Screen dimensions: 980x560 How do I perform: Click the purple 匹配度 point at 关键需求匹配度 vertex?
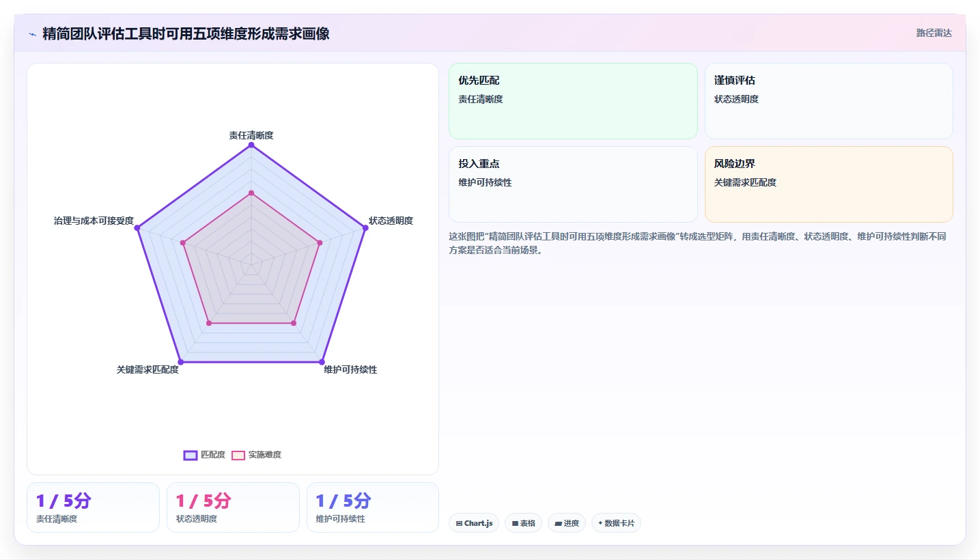(180, 361)
